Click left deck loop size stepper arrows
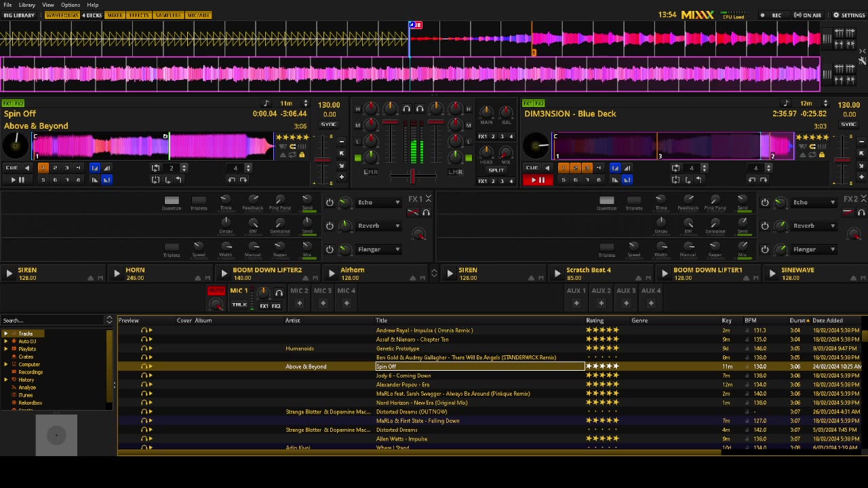Viewport: 868px width, 488px height. 184,167
